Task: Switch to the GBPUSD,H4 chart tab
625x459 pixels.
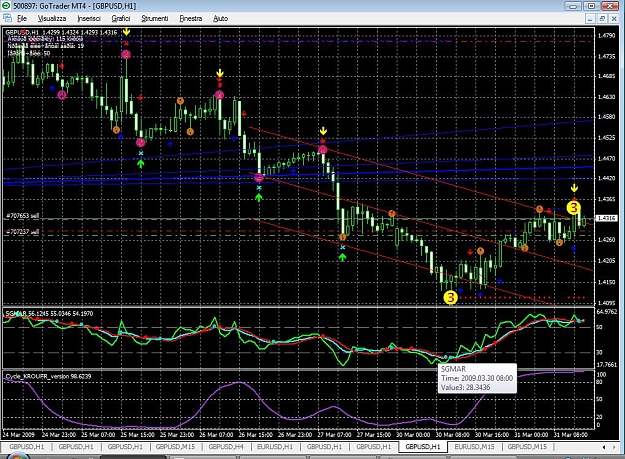Action: [226, 447]
